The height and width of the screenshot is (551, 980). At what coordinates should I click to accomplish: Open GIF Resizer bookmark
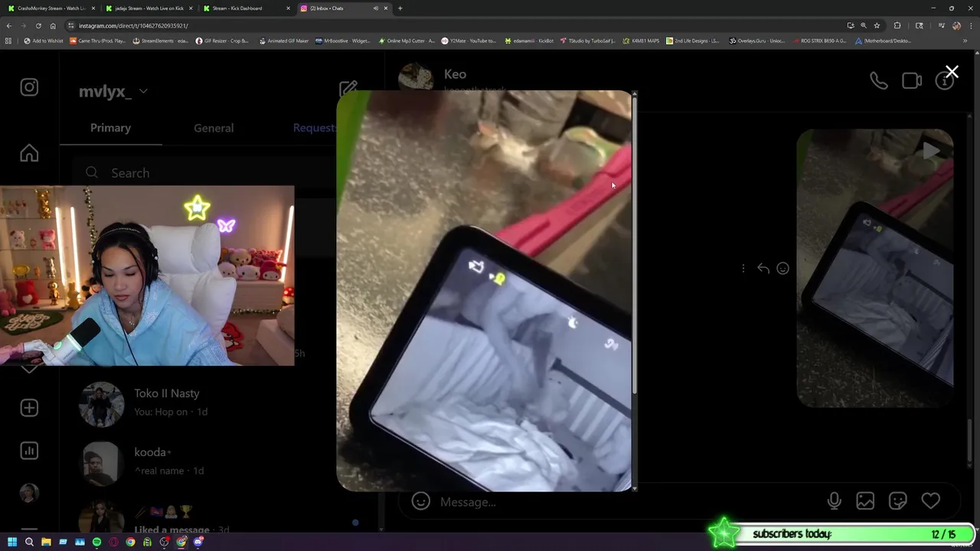(x=222, y=41)
